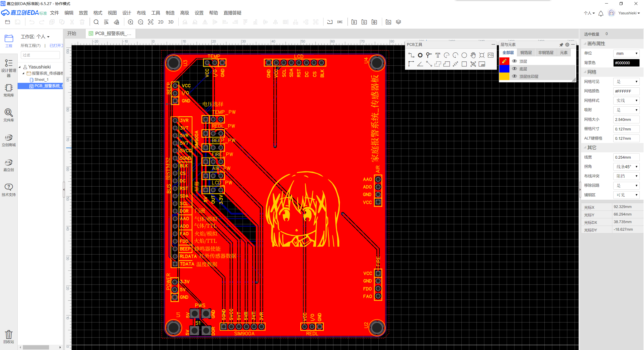Image resolution: width=644 pixels, height=350 pixels.
Task: Open the routing corner 线条45° dropdown
Action: tap(626, 167)
